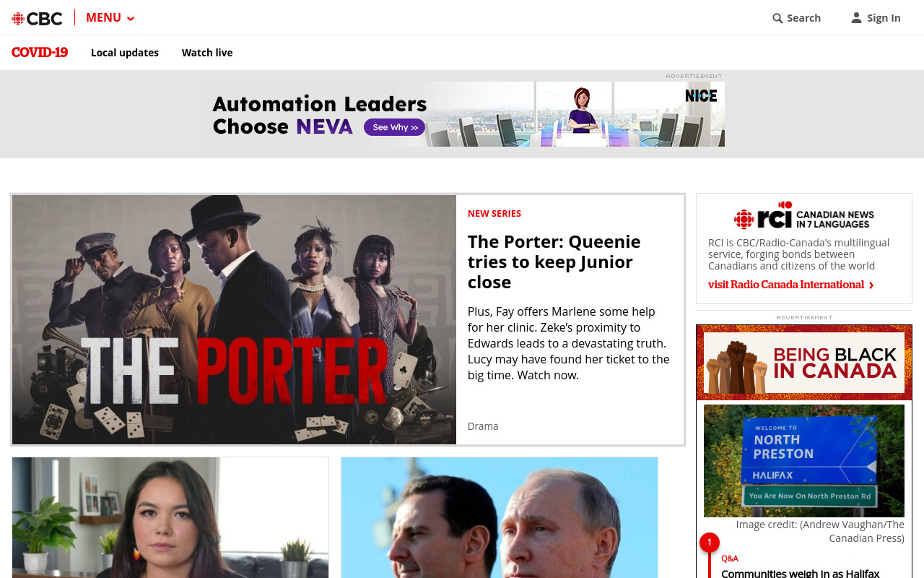Open the COVID-19 section
The image size is (924, 578).
pos(40,53)
